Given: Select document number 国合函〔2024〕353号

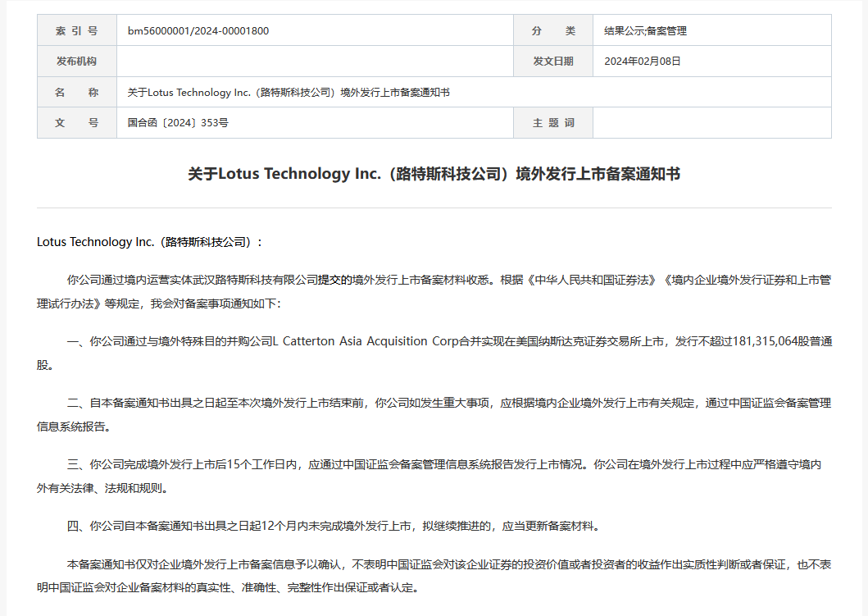Looking at the screenshot, I should (178, 123).
